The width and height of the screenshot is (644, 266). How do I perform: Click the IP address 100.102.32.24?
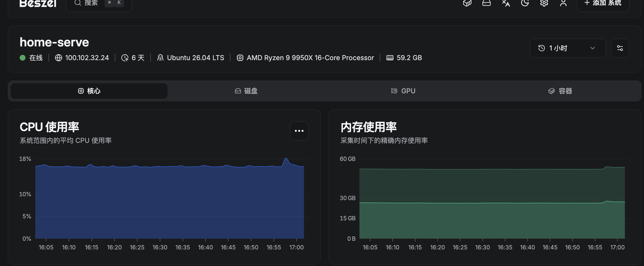tap(87, 58)
